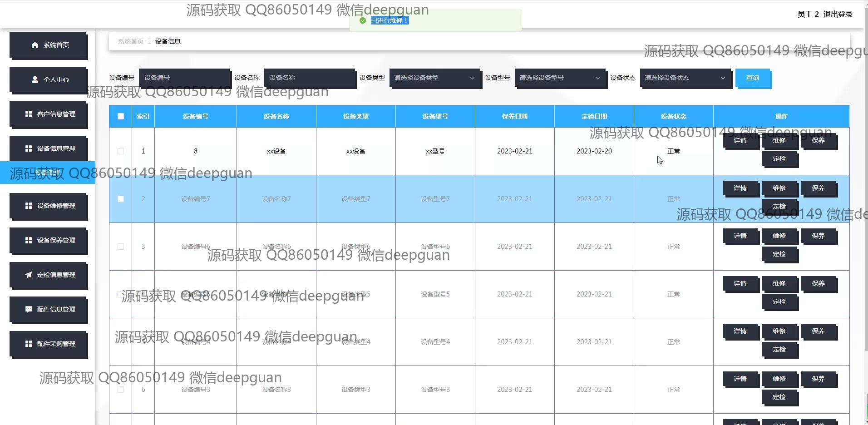The height and width of the screenshot is (425, 868).
Task: Click 维修 for the 设备编号3 row
Action: pos(779,379)
